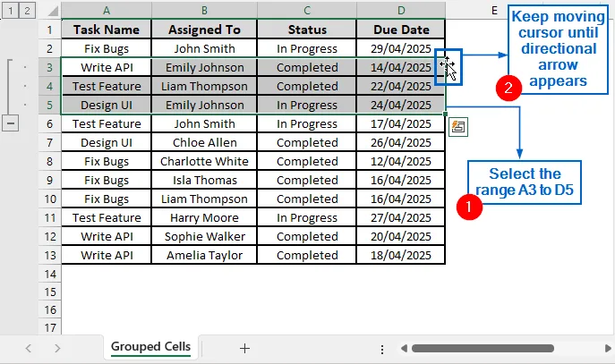Click the horizontal scrollbar right arrow

tap(608, 348)
